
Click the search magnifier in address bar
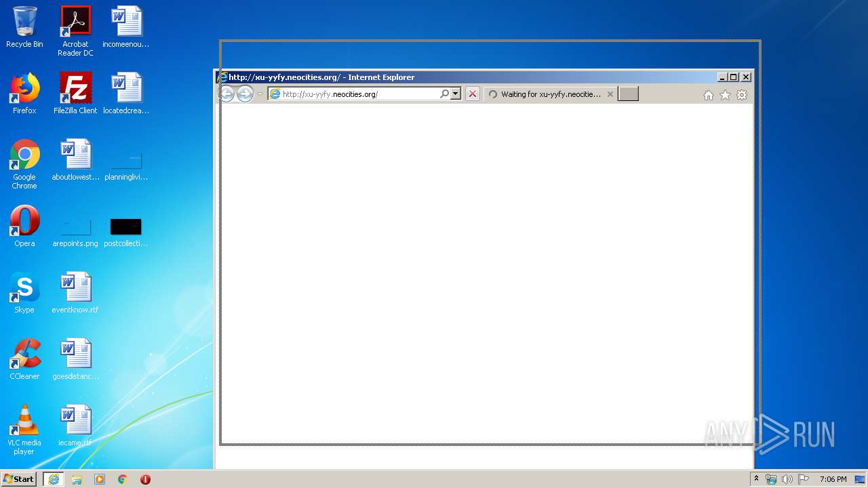tap(444, 94)
